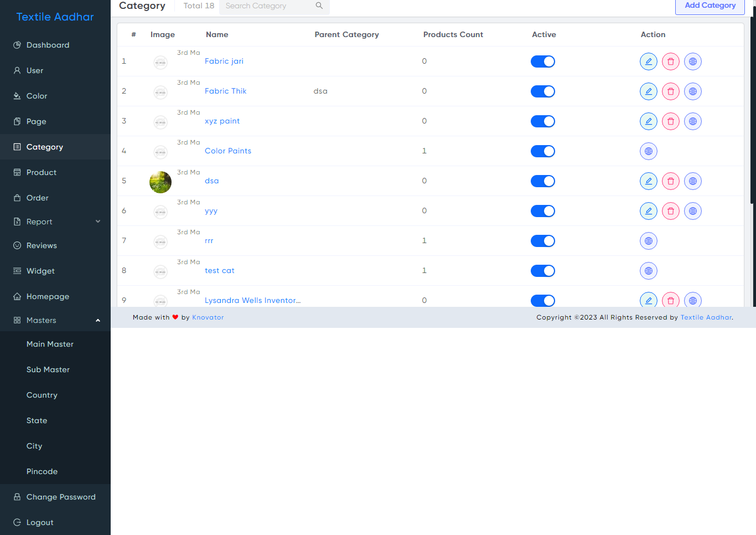This screenshot has width=756, height=535.
Task: Click the Search Category input field
Action: (x=268, y=6)
